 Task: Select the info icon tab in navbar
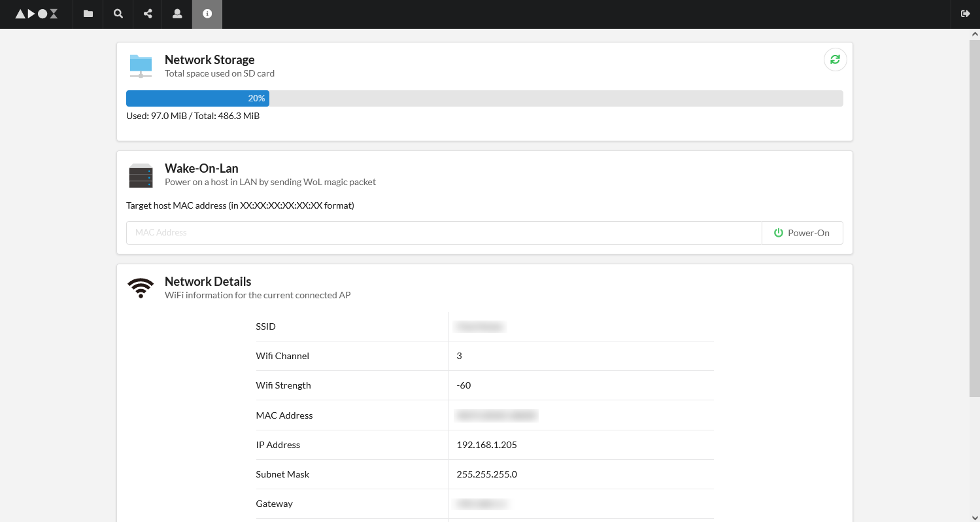coord(207,14)
